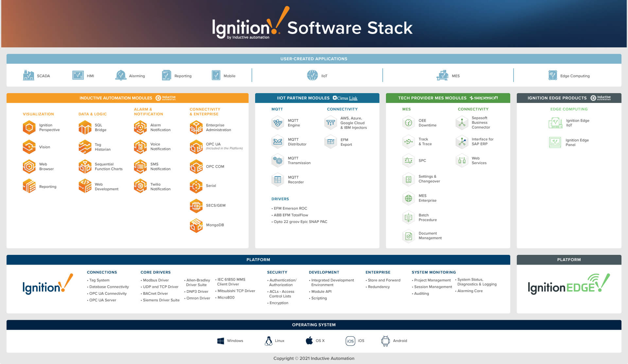The image size is (628, 364).
Task: Open the OEE Downtime icon
Action: pos(409,123)
